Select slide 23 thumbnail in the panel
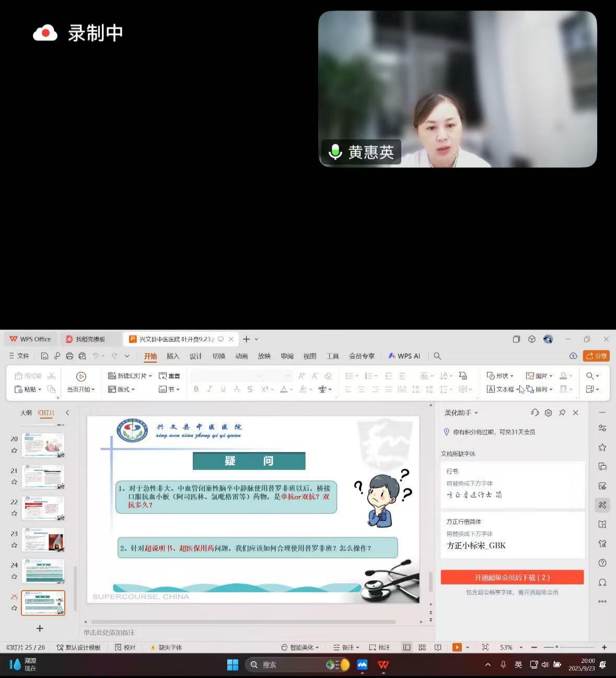The height and width of the screenshot is (678, 616). coord(43,539)
